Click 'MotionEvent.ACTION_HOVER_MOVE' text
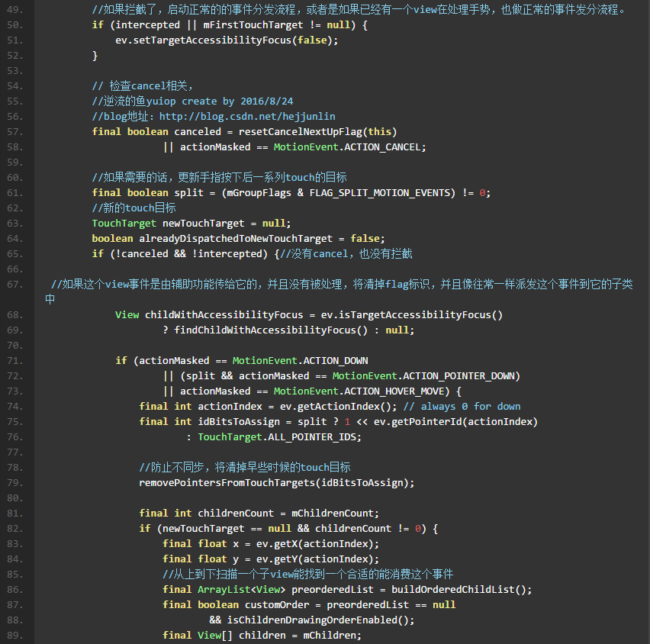 coord(359,391)
